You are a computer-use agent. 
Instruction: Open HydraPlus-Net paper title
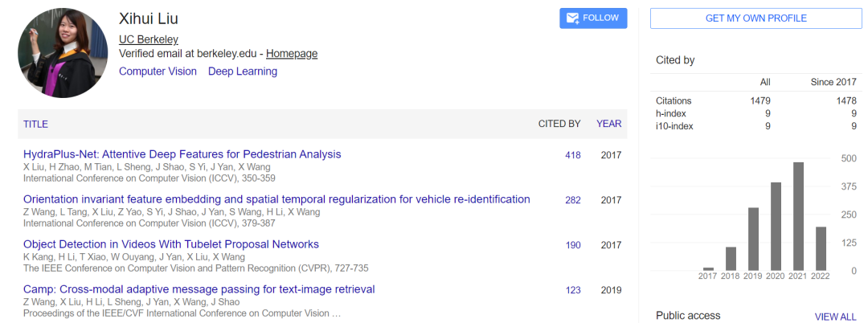point(182,154)
